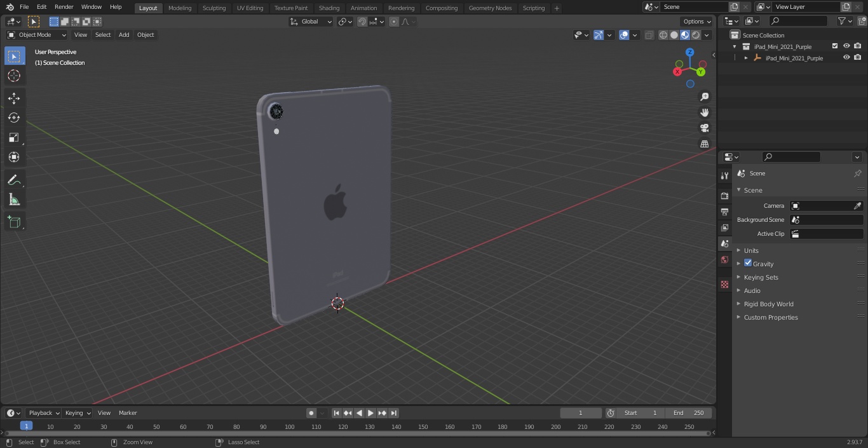Open the Render menu

point(64,7)
